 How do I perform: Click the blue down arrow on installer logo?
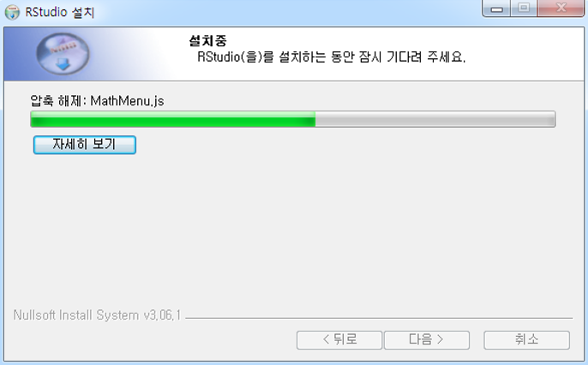63,64
